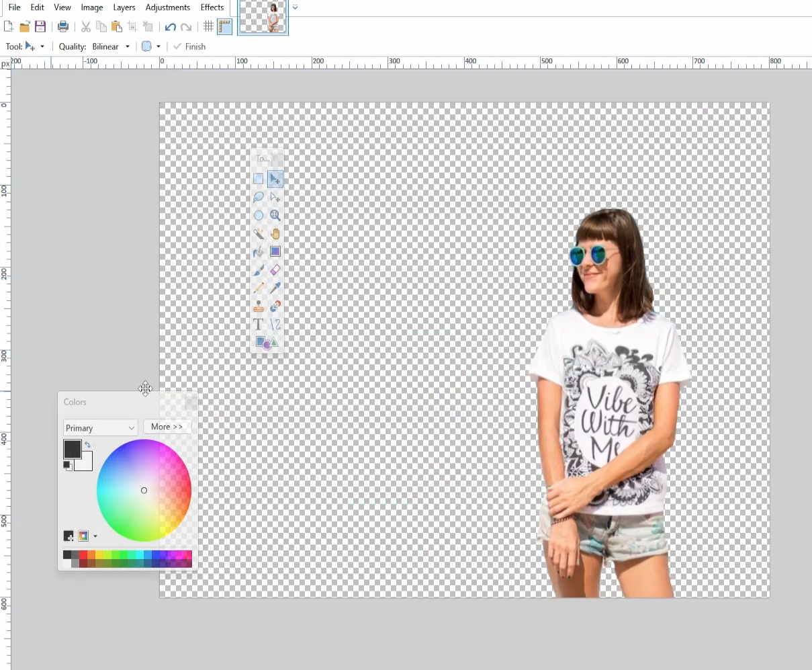Pick the Eraser tool

(275, 269)
